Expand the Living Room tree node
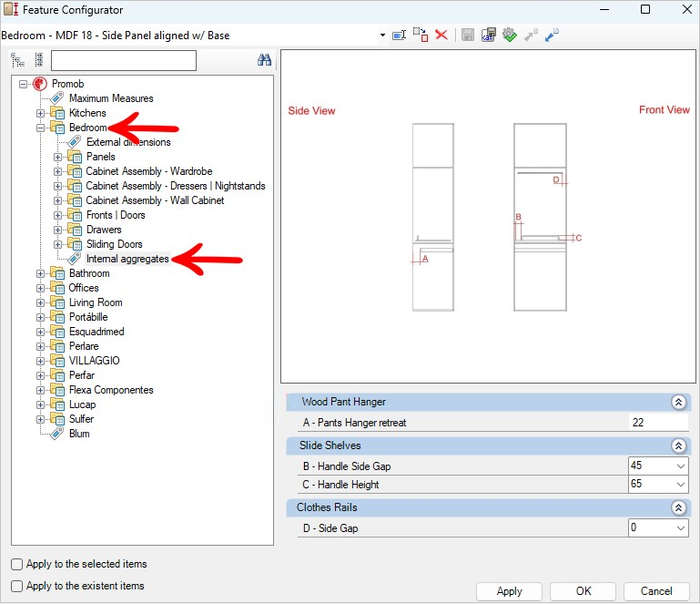 [41, 302]
